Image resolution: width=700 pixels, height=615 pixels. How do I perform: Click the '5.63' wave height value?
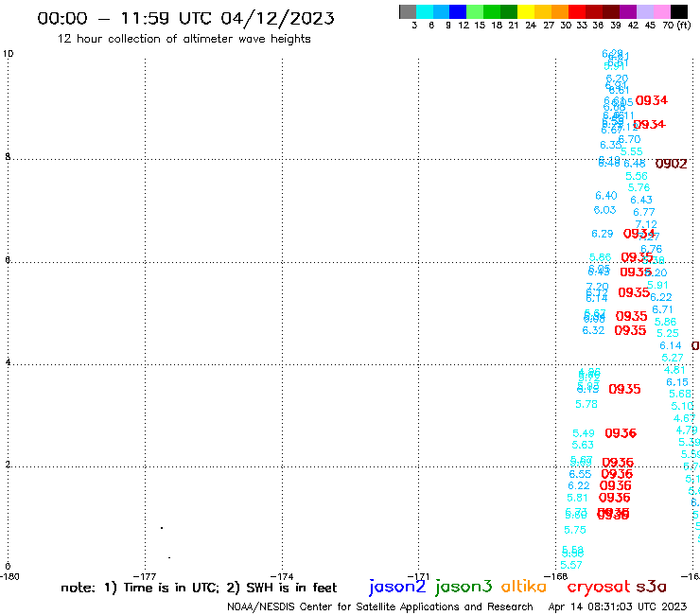[x=583, y=445]
